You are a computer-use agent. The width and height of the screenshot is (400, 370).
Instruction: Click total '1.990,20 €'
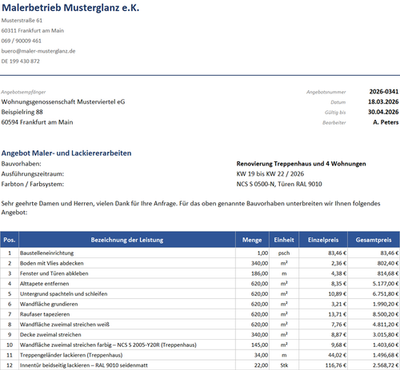click(385, 304)
